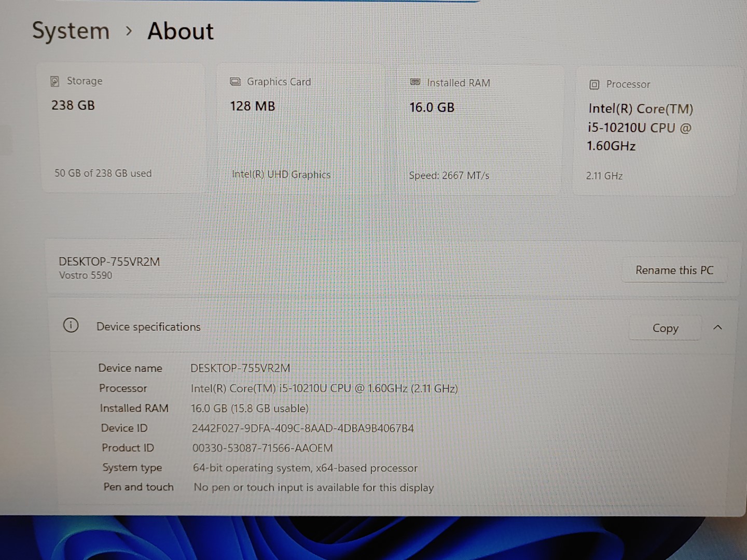This screenshot has width=747, height=560.
Task: Click the card listing CPU speed 2.11 GHz
Action: [x=654, y=130]
